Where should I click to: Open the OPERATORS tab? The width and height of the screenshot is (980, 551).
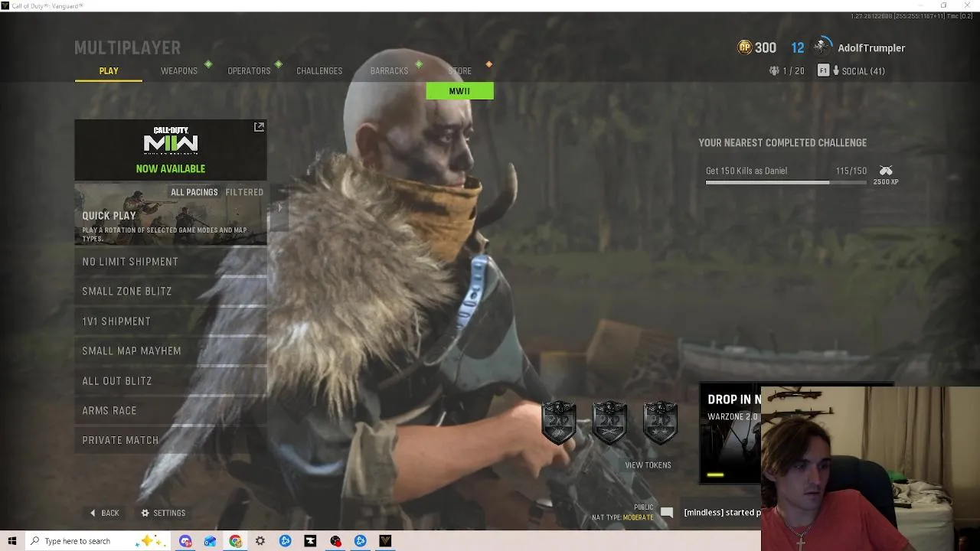click(x=249, y=71)
